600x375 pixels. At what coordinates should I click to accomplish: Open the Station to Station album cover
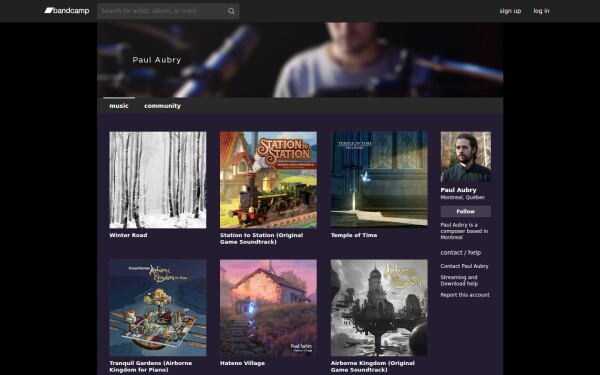click(x=268, y=180)
